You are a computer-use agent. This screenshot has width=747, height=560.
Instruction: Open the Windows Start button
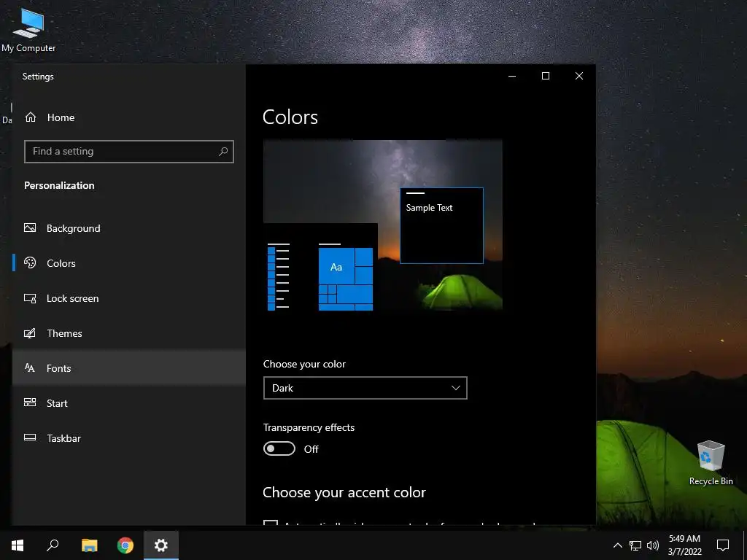[x=18, y=545]
